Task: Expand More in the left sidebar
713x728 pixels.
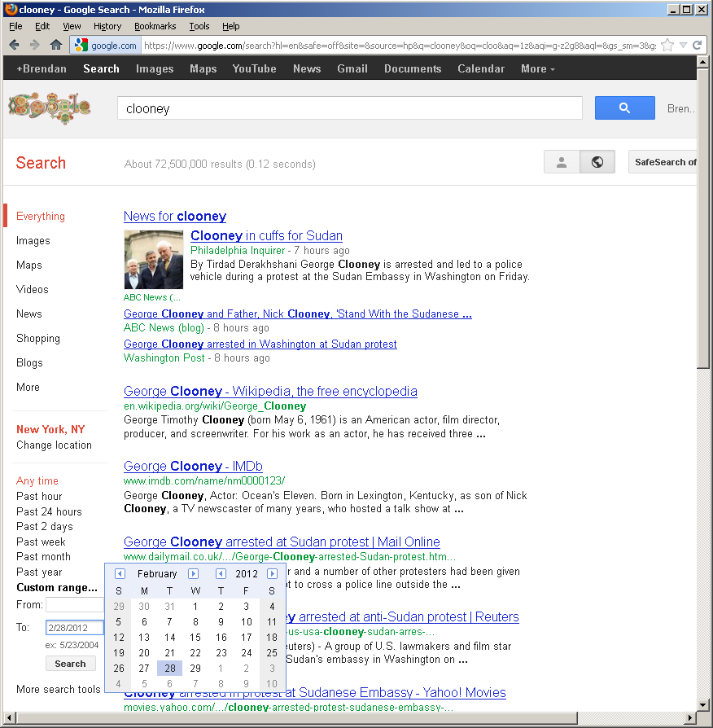Action: (x=28, y=388)
